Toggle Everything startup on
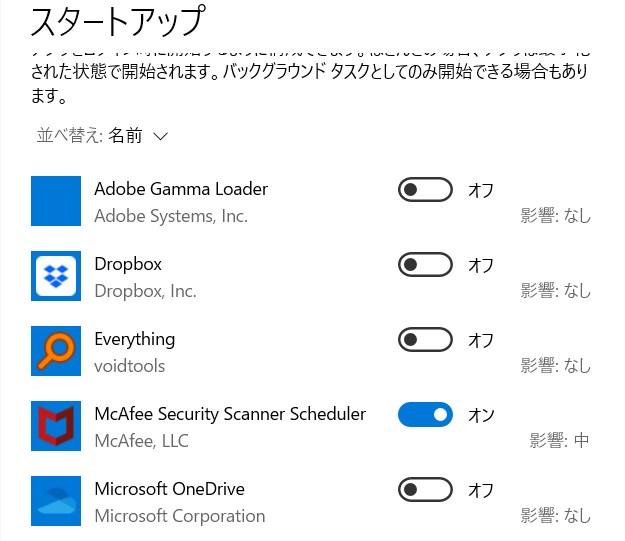 coord(425,339)
